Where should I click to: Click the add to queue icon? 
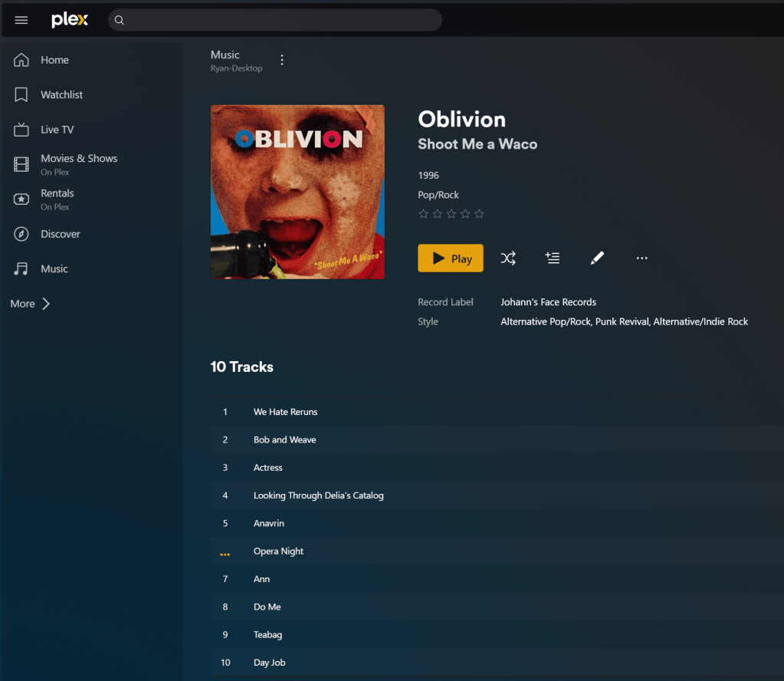pos(553,258)
